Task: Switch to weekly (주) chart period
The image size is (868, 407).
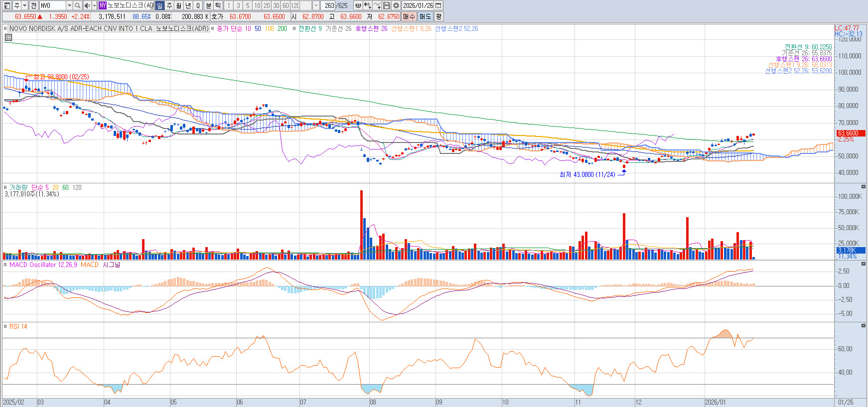Action: click(x=169, y=5)
